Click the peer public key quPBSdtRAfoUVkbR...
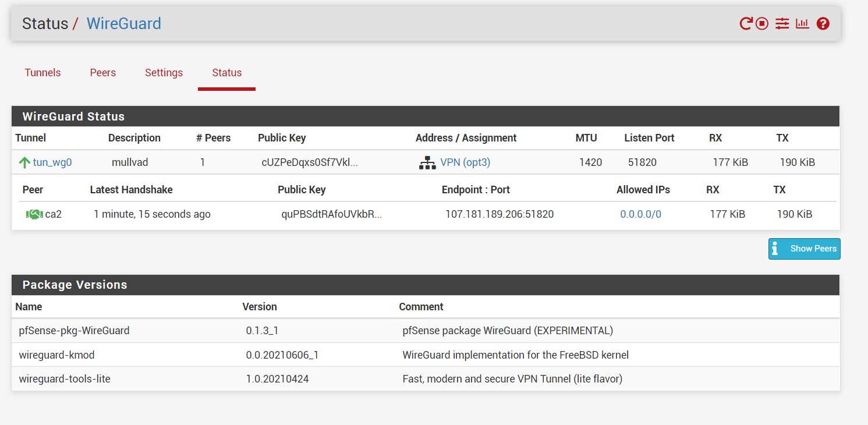868x425 pixels. tap(332, 214)
